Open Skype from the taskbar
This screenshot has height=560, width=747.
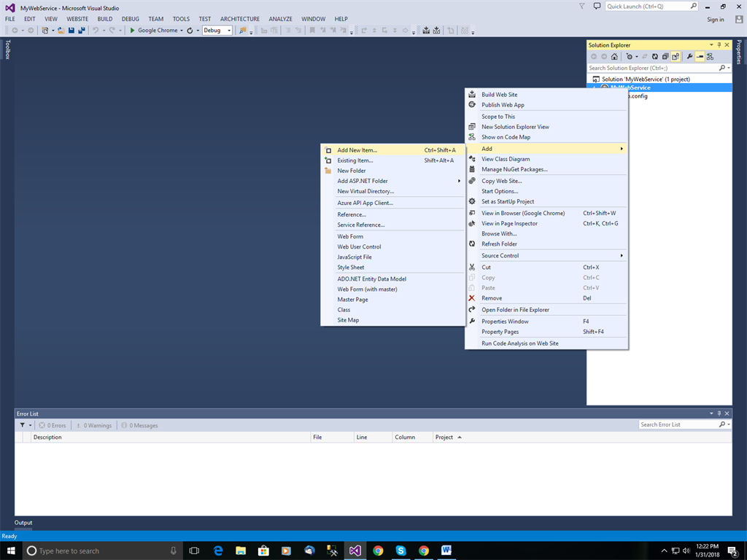pyautogui.click(x=401, y=551)
